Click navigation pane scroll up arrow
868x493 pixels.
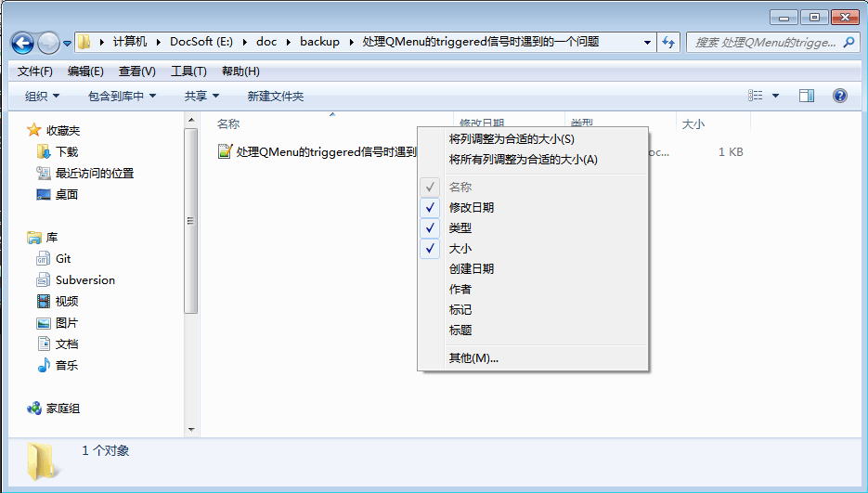point(191,120)
